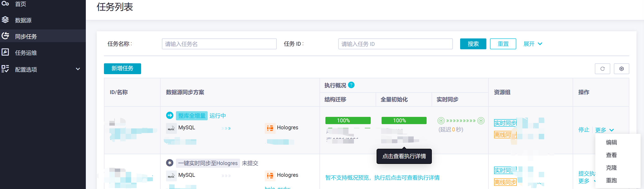Image resolution: width=644 pixels, height=189 pixels.
Task: Click the 暂不支持概况预览 execution details link
Action: pos(382,178)
